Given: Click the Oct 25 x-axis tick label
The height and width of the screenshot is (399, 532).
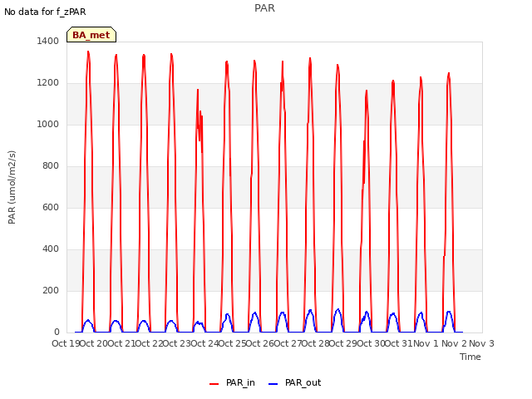Looking at the screenshot, I should pyautogui.click(x=233, y=343).
